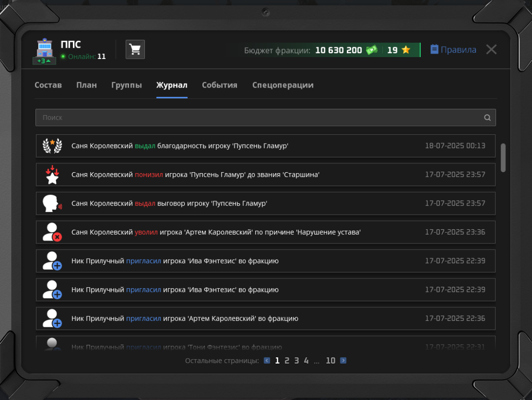Select current page 1 in pagination
Viewport: 532px width, 400px height.
(277, 360)
